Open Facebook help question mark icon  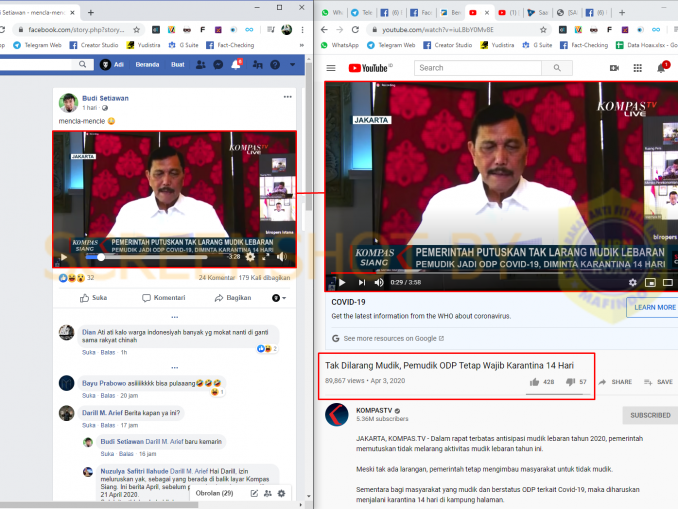(x=275, y=64)
